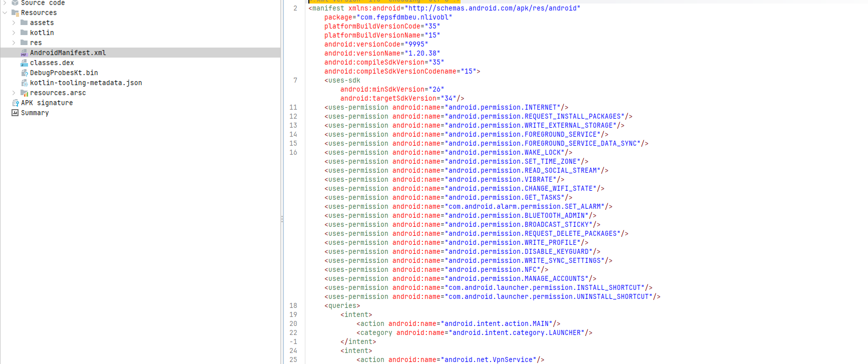Click READ_SOCIAL_STREAM permission text
This screenshot has height=364, width=868.
click(561, 170)
